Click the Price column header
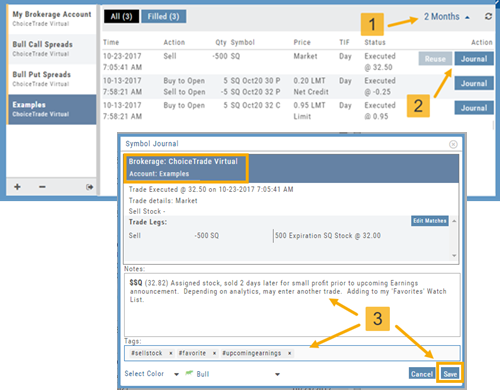Screen dimensions: 500x392 tap(302, 42)
